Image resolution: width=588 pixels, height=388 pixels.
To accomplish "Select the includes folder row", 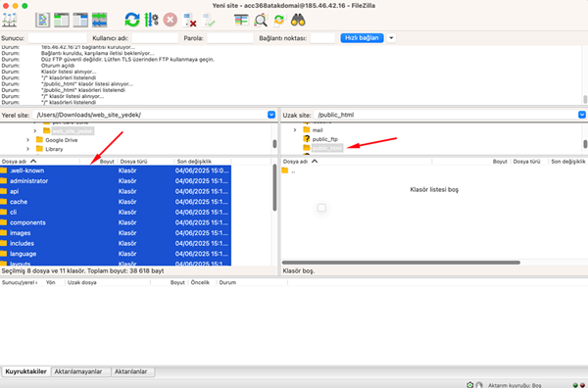I will pos(116,244).
